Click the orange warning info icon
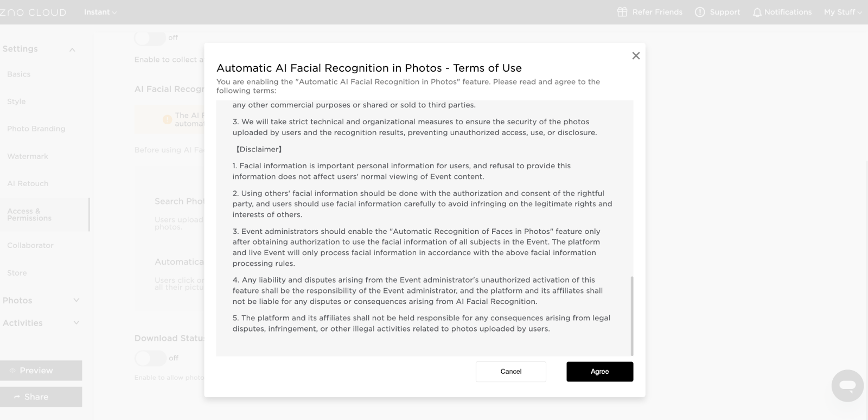Viewport: 868px width, 420px height. point(167,119)
